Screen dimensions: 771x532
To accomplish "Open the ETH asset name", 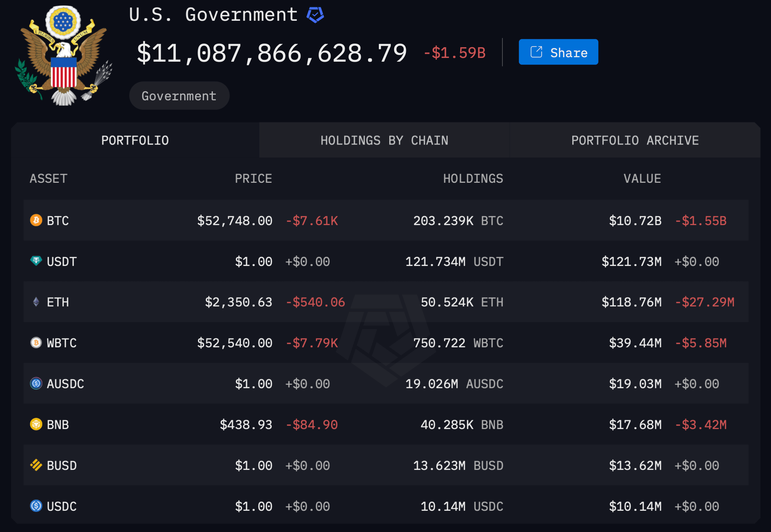I will click(x=58, y=302).
